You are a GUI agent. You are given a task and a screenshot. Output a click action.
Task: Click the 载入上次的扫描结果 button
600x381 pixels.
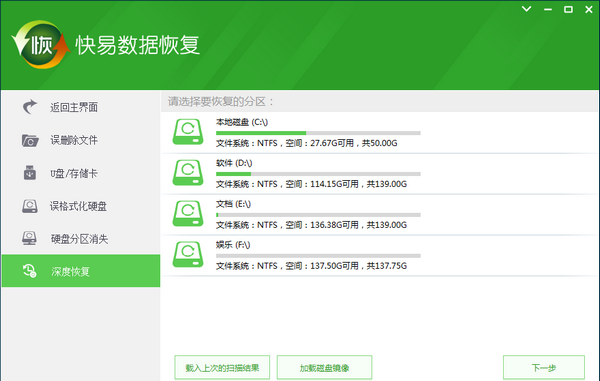(x=222, y=368)
